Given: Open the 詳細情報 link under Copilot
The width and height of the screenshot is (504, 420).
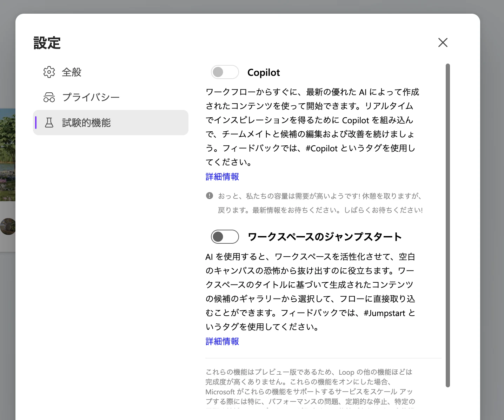Looking at the screenshot, I should [x=222, y=177].
